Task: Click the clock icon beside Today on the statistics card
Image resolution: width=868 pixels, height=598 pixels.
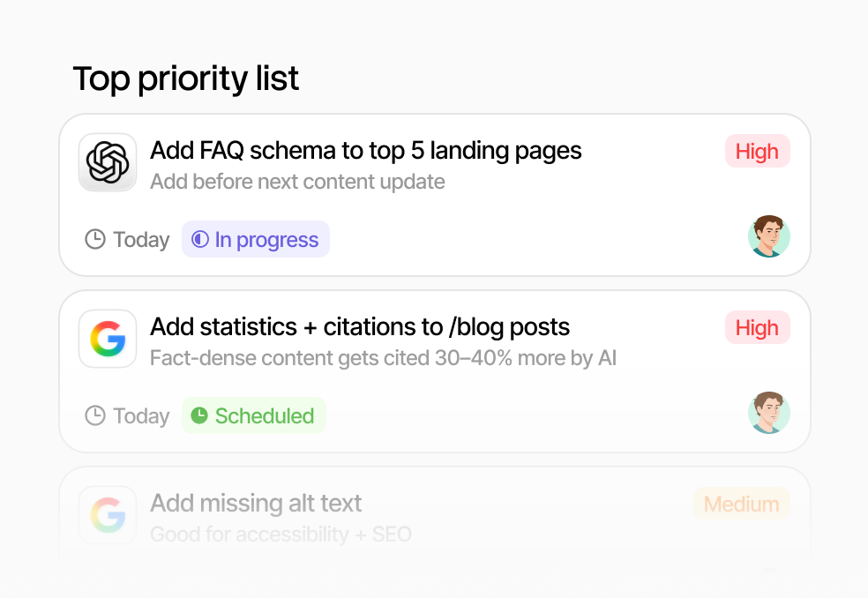Action: coord(94,415)
